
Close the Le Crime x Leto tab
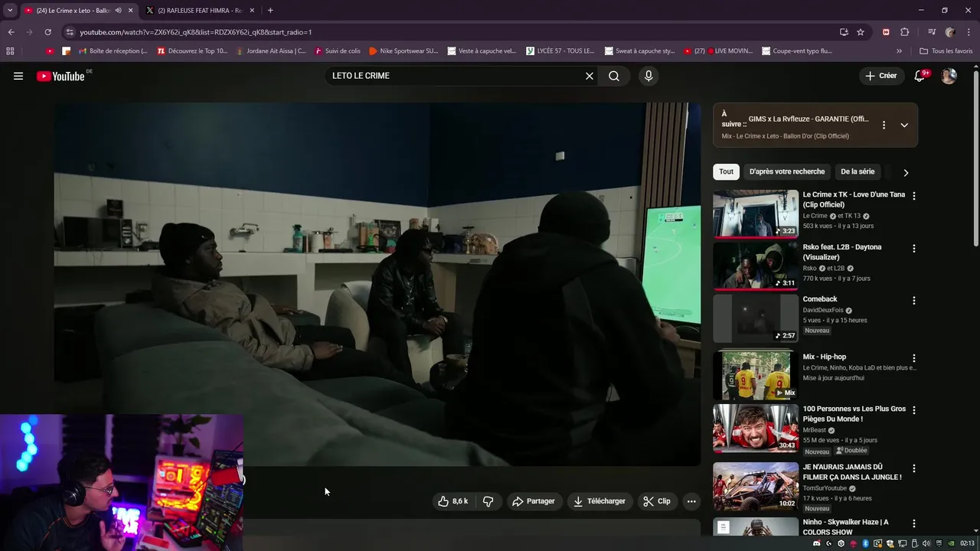pyautogui.click(x=130, y=10)
